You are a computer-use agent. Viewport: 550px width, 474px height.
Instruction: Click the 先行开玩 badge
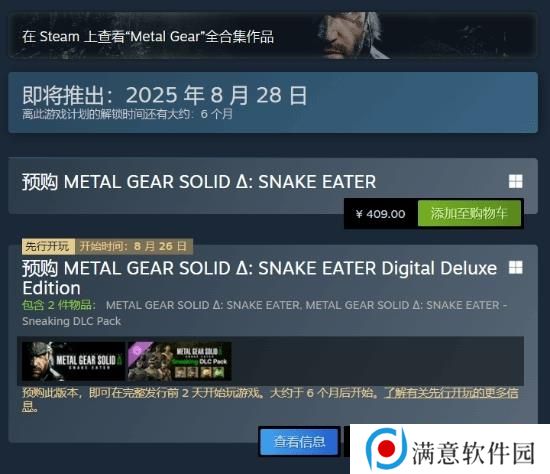click(48, 246)
